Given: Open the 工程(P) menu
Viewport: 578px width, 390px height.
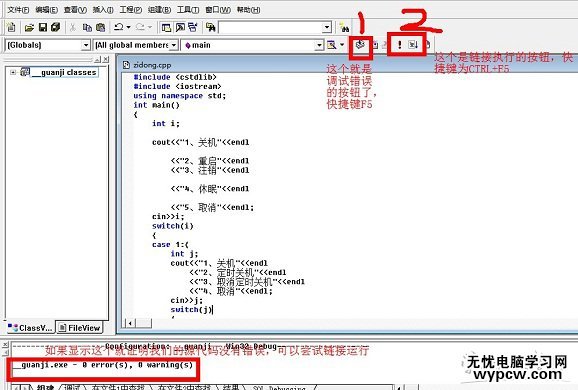Looking at the screenshot, I should [130, 10].
